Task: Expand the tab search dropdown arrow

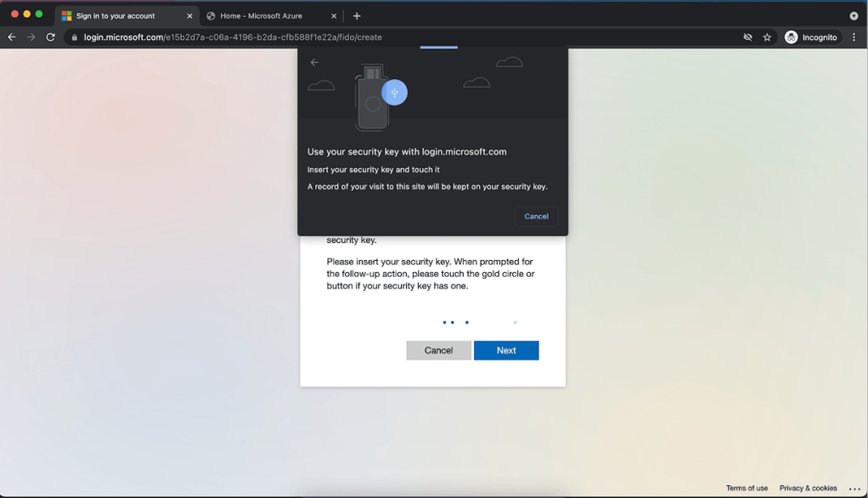Action: click(854, 15)
